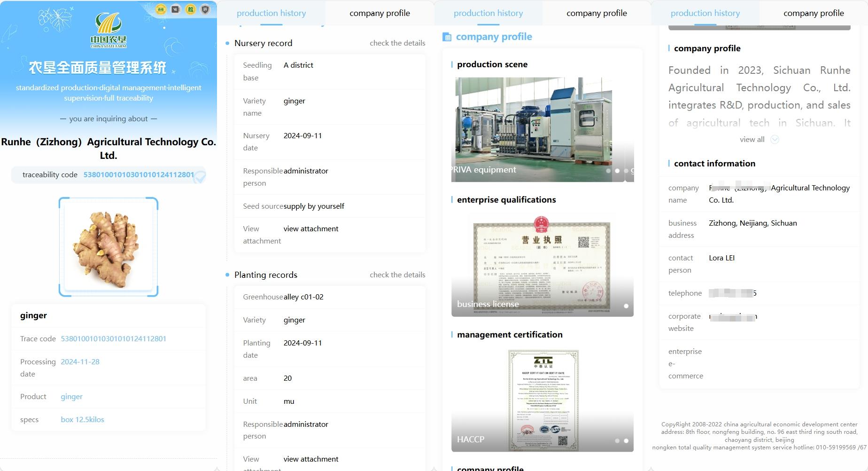The width and height of the screenshot is (868, 471).
Task: Click the 环 shield badge icon
Action: click(205, 9)
